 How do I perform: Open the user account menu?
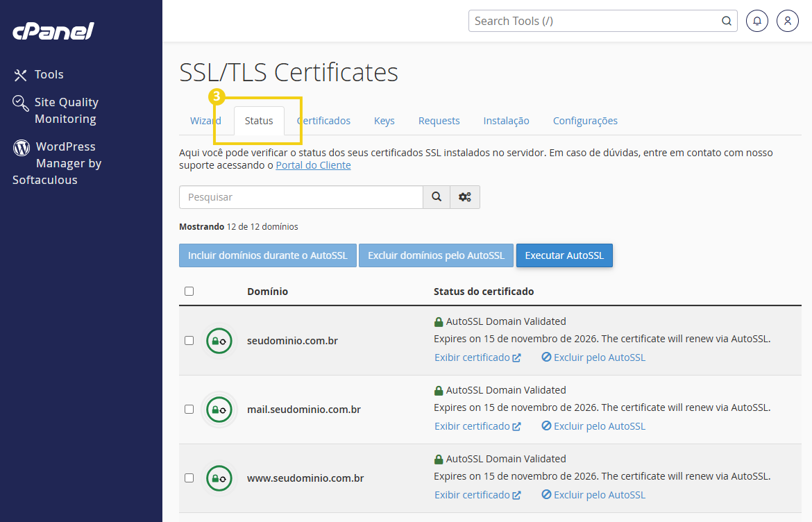788,22
